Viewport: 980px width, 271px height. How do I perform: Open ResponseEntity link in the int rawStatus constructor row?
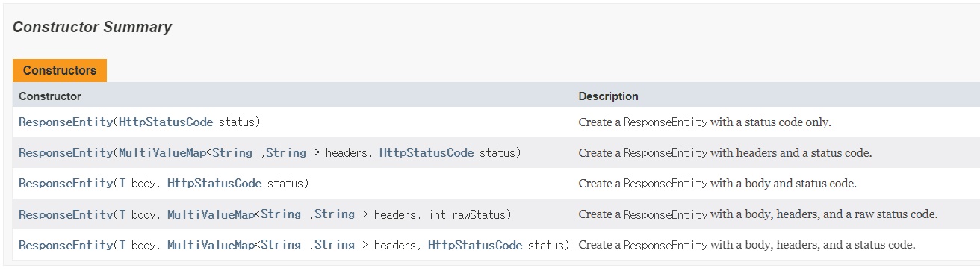pos(66,214)
